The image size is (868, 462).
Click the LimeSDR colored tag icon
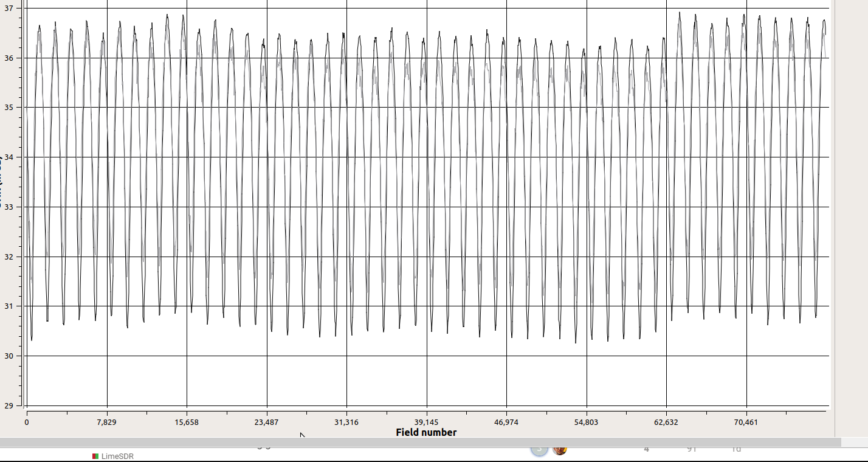point(95,457)
